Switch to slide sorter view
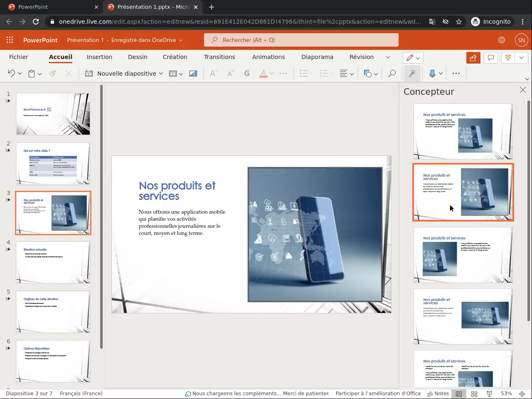The width and height of the screenshot is (532, 399). click(474, 394)
